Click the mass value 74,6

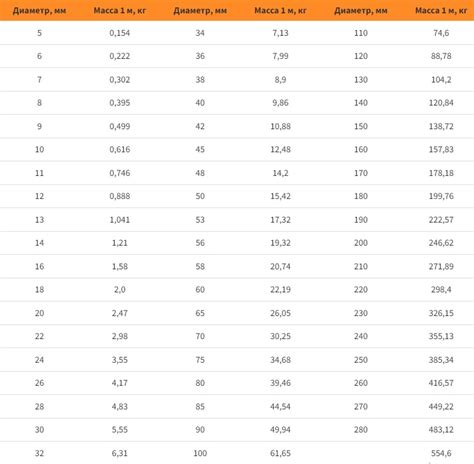441,33
